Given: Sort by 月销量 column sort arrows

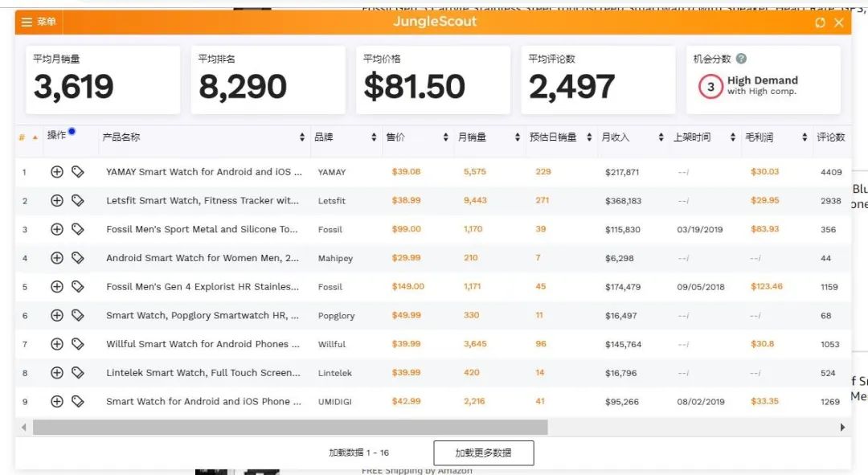Looking at the screenshot, I should pos(518,137).
